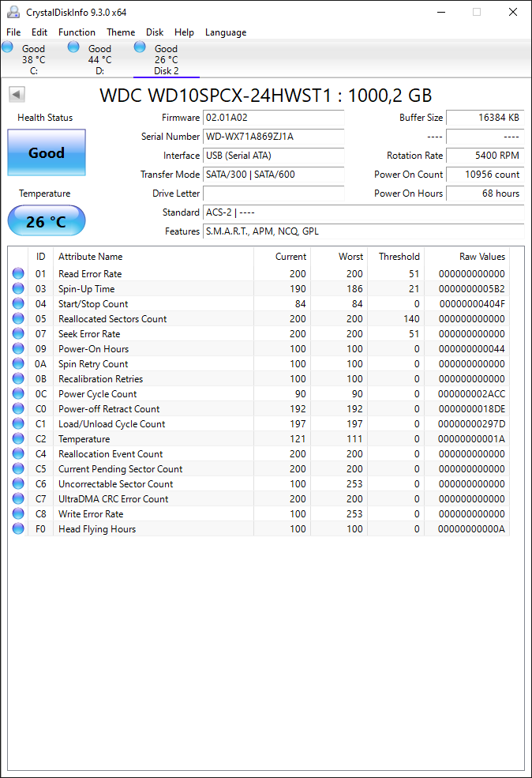
Task: Click raw value 00000000297D
Action: pyautogui.click(x=472, y=423)
